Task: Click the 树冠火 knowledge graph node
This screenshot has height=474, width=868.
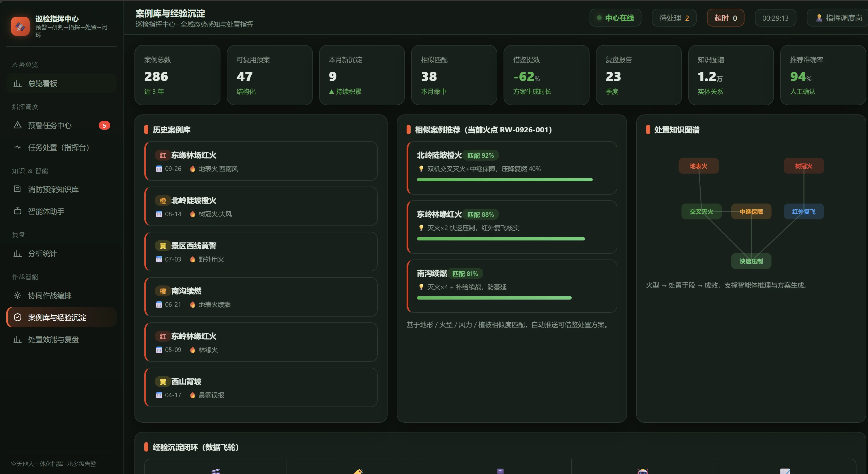Action: click(804, 166)
